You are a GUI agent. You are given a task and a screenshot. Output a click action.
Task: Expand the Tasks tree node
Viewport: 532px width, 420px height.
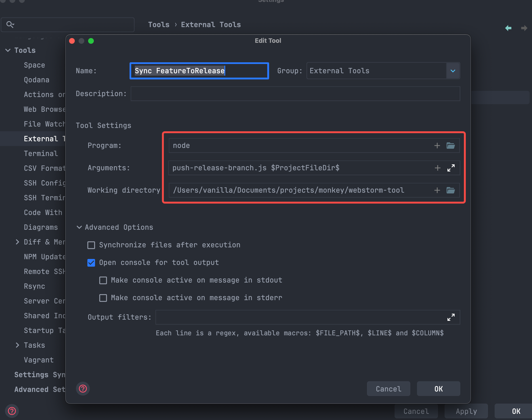(17, 345)
